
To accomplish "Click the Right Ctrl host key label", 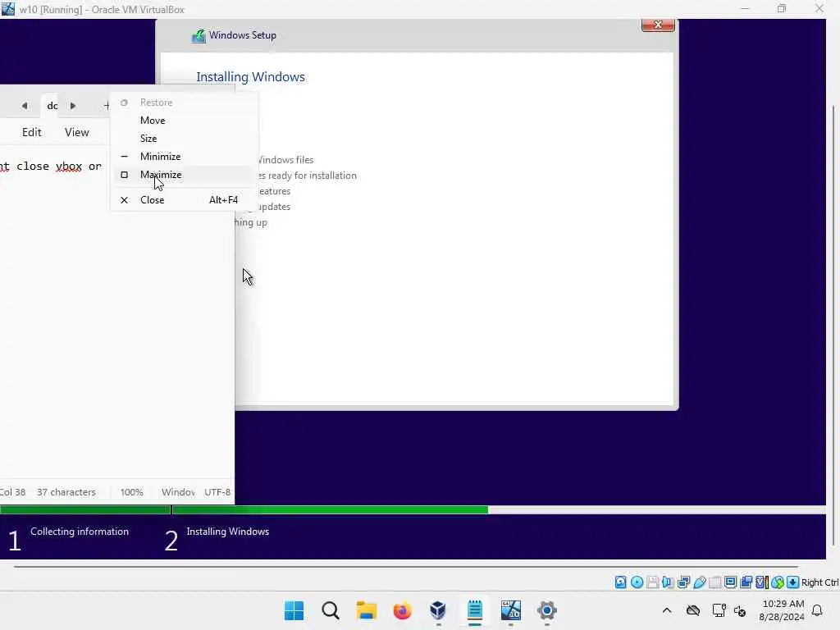I will (x=819, y=582).
